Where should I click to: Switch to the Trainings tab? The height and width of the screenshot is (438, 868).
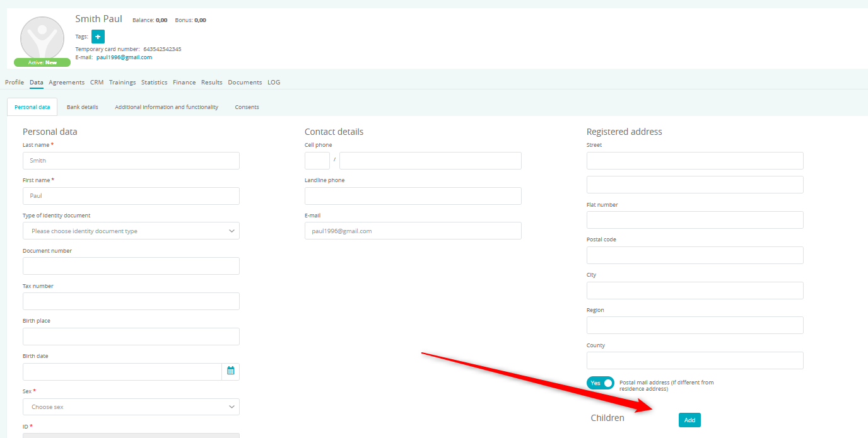[122, 83]
